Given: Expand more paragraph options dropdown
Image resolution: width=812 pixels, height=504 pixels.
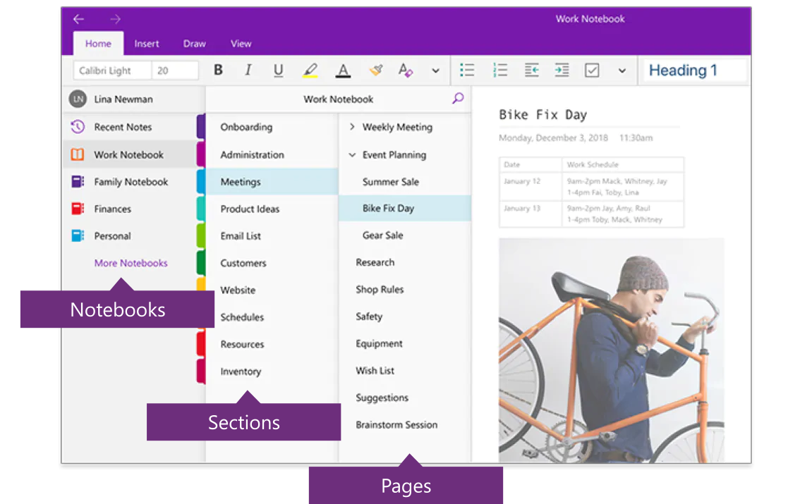Looking at the screenshot, I should tap(622, 70).
